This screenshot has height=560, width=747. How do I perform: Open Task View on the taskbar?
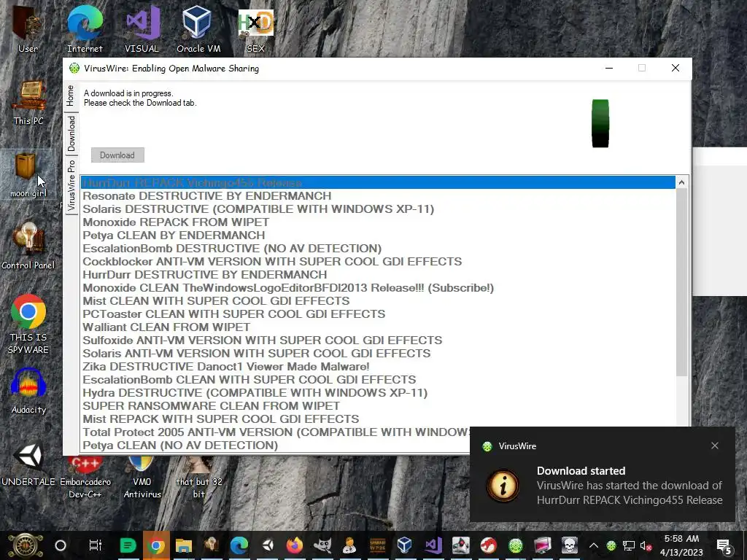click(96, 545)
